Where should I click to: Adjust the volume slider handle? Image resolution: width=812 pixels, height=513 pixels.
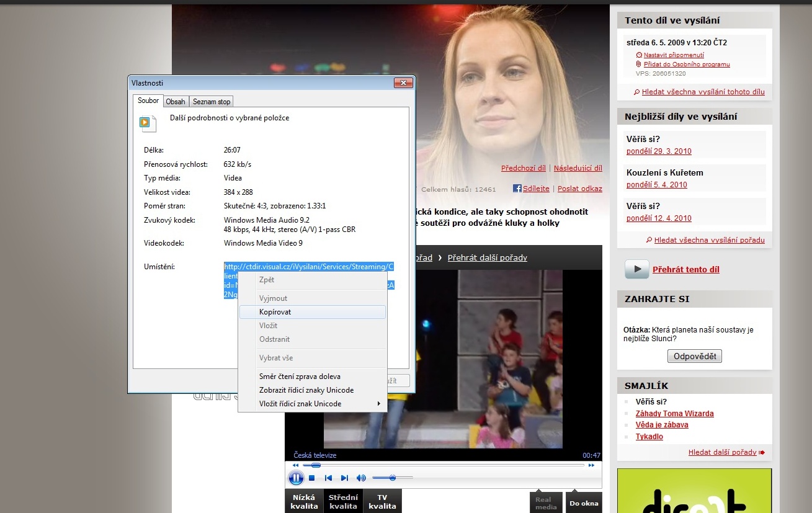393,478
